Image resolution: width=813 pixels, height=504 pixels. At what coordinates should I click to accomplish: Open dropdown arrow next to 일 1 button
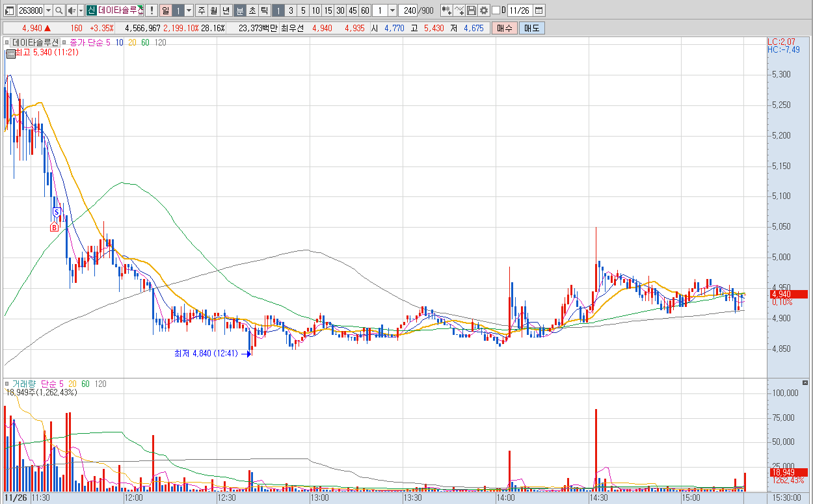click(189, 10)
